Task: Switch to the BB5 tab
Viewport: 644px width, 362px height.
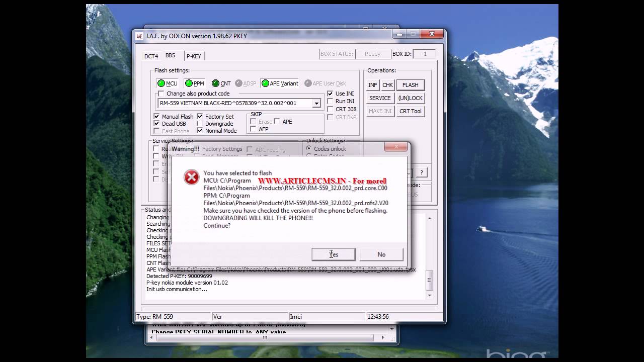Action: coord(171,55)
